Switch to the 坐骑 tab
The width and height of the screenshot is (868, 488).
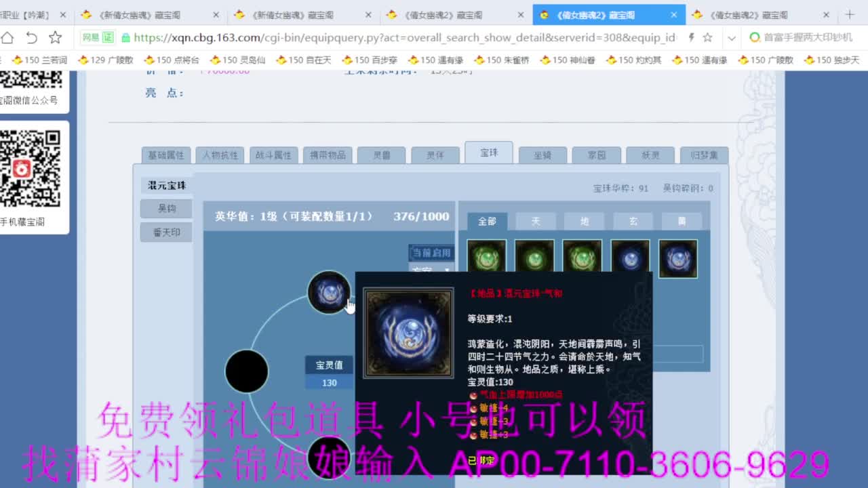(x=542, y=155)
